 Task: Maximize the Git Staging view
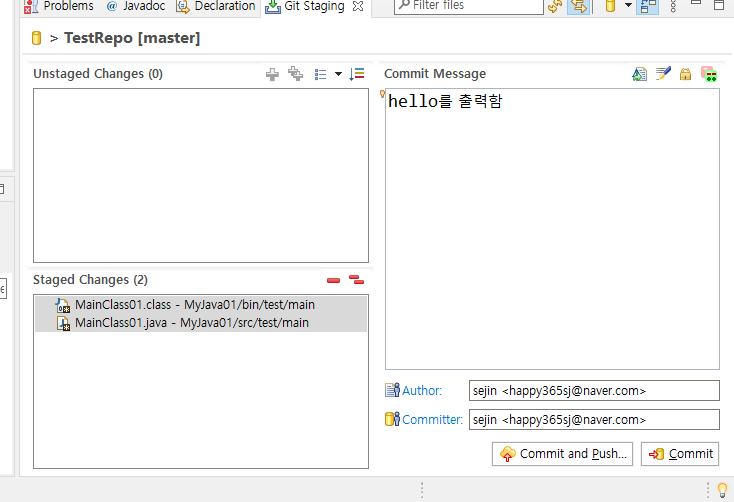coord(719,5)
